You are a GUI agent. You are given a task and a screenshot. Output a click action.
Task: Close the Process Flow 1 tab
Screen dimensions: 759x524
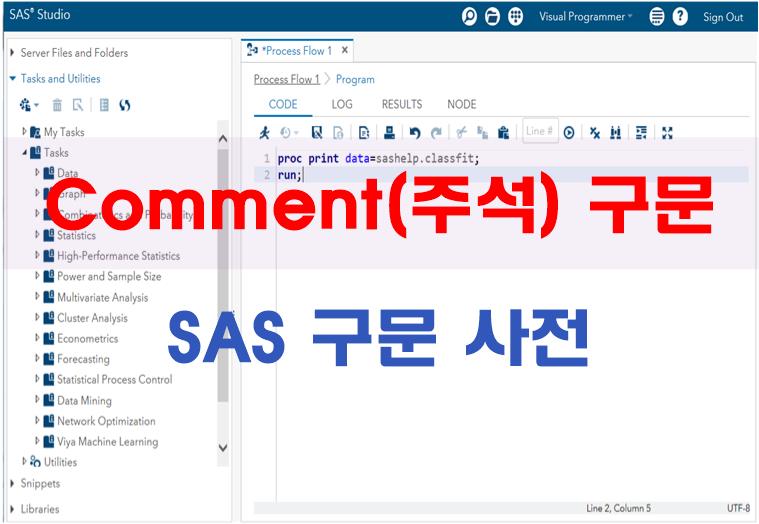[x=345, y=50]
